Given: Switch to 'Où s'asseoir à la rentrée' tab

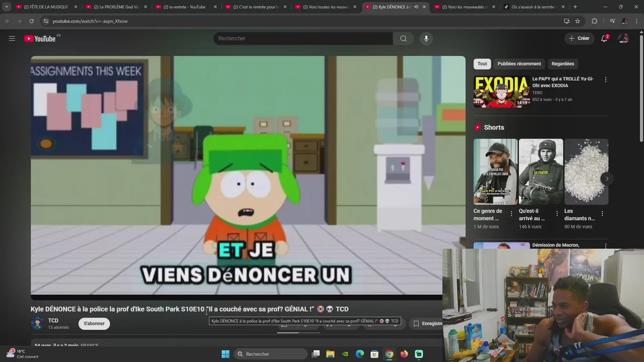Looking at the screenshot, I should pos(534,7).
